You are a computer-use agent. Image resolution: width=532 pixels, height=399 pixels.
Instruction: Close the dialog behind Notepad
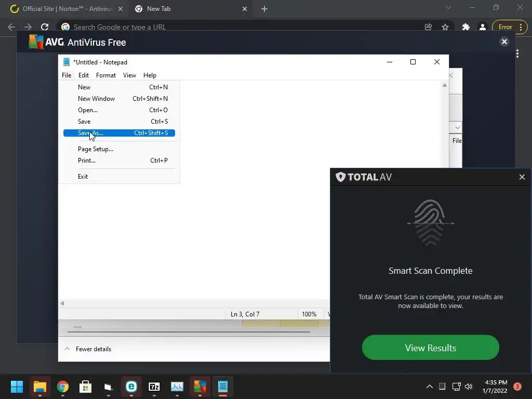tap(451, 75)
